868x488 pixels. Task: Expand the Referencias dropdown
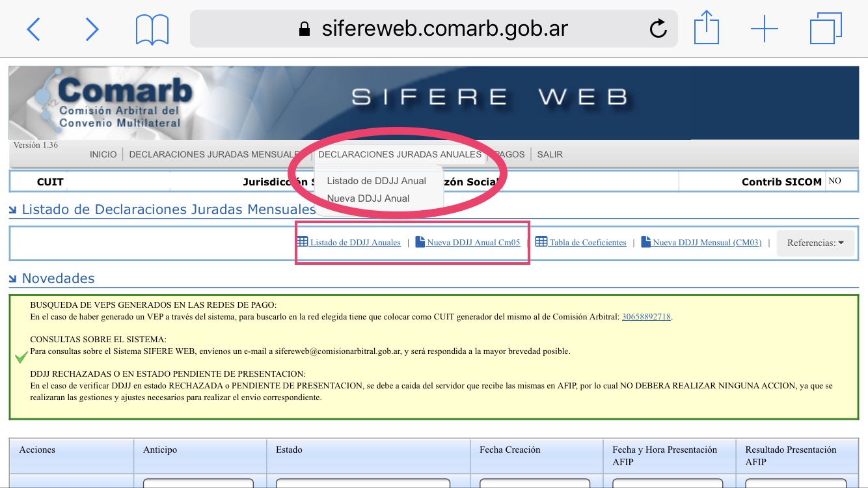pyautogui.click(x=815, y=243)
